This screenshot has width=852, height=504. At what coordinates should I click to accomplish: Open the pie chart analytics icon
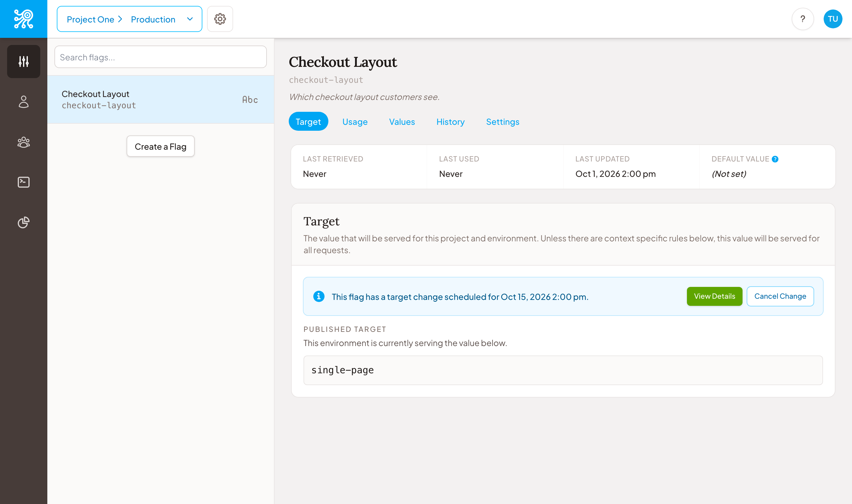click(x=23, y=222)
